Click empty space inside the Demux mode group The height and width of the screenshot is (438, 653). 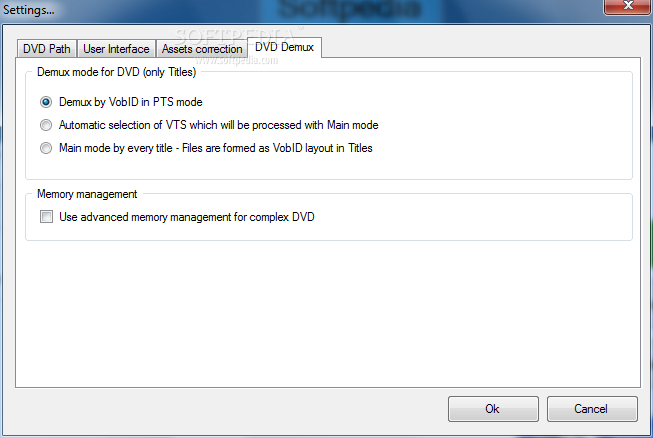click(x=500, y=125)
